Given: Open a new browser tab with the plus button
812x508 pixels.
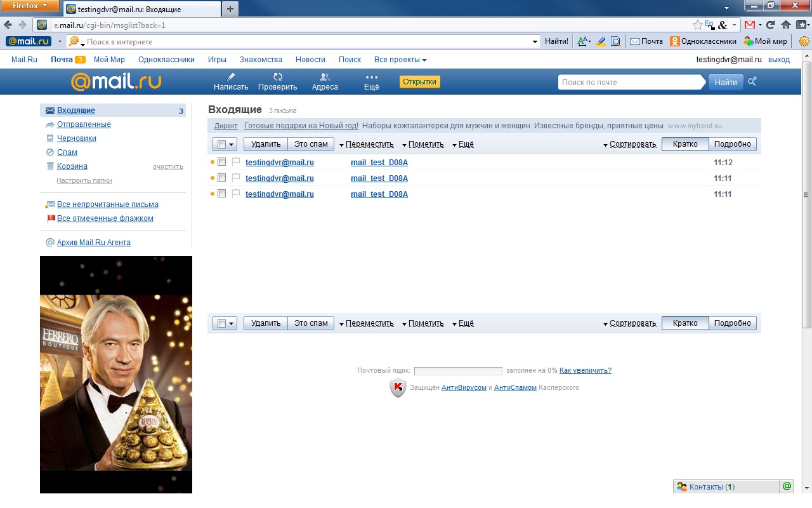Looking at the screenshot, I should (230, 8).
